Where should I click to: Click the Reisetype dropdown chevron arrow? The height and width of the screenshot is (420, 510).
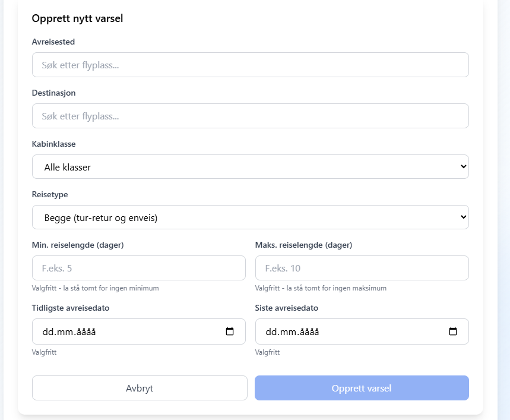pos(464,217)
